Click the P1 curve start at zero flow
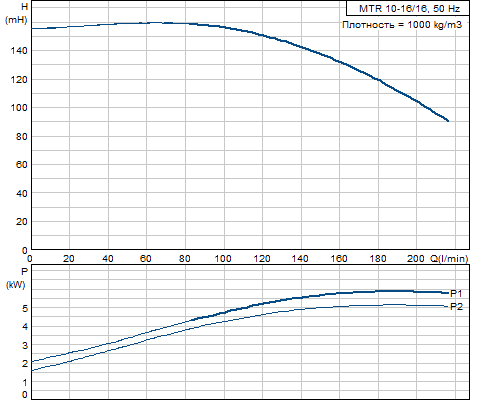 [x=32, y=362]
